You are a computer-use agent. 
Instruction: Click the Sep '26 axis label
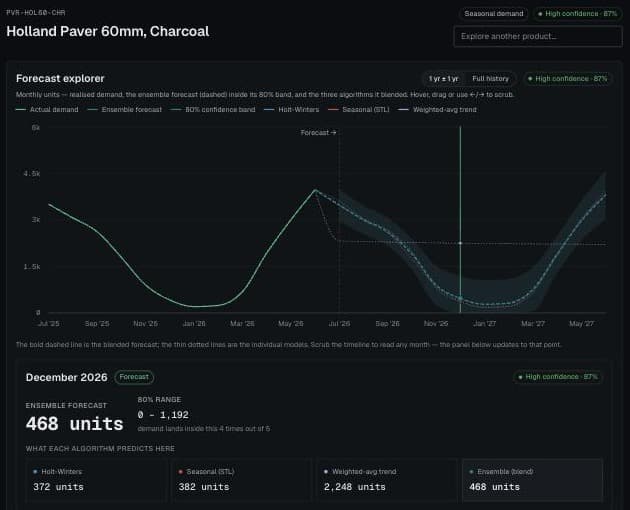click(x=388, y=324)
